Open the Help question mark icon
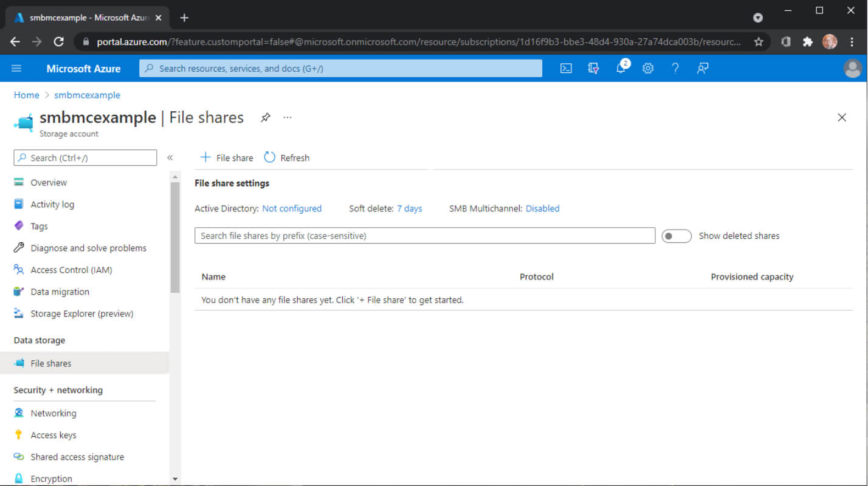This screenshot has width=868, height=486. (675, 69)
